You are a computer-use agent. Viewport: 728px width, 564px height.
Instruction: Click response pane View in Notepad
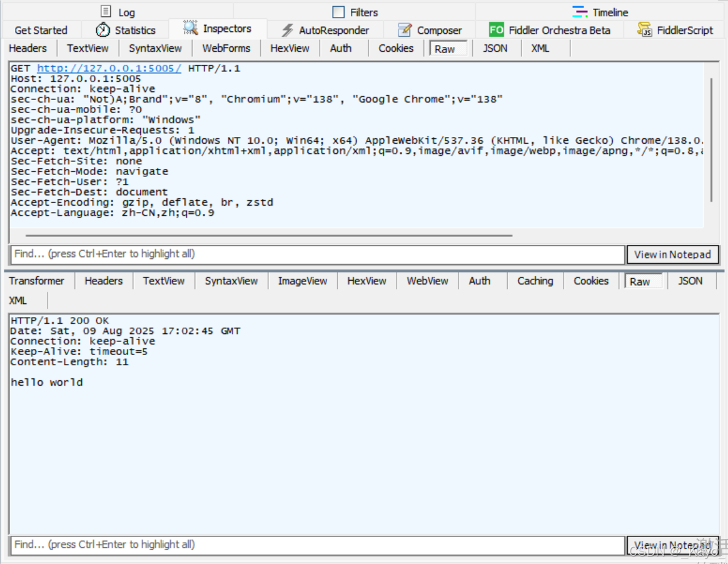click(x=673, y=545)
